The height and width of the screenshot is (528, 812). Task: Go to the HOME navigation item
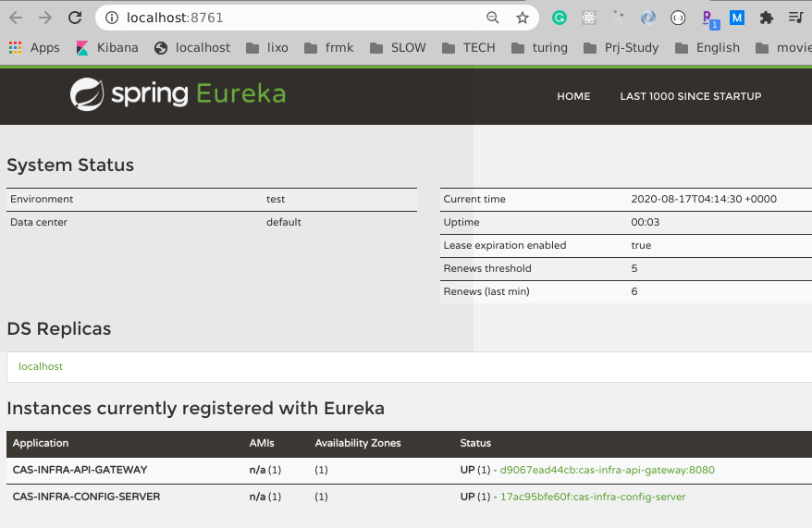tap(573, 96)
